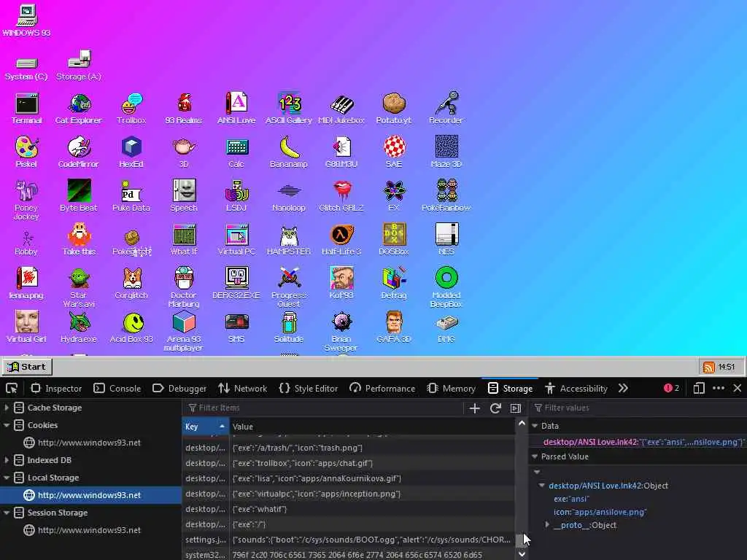This screenshot has height=560, width=747.
Task: Open the Virtual PC icon
Action: coord(236,240)
